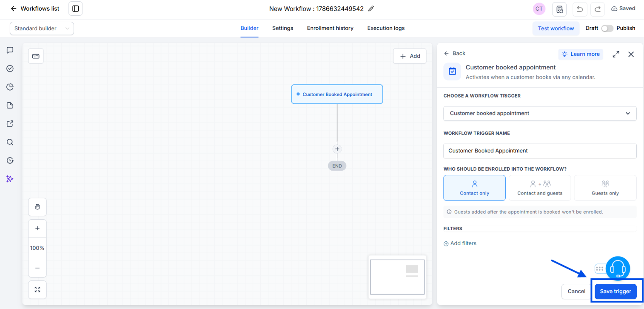
Task: Open the support headset chat bubble
Action: [618, 269]
